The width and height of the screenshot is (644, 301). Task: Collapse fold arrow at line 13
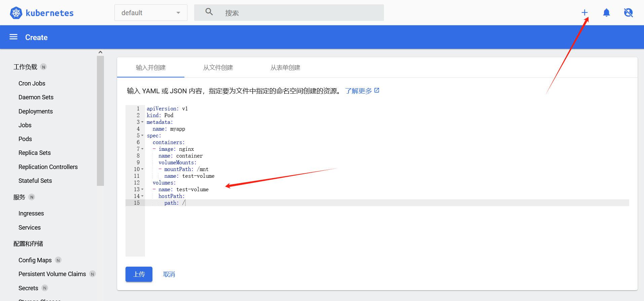(142, 190)
